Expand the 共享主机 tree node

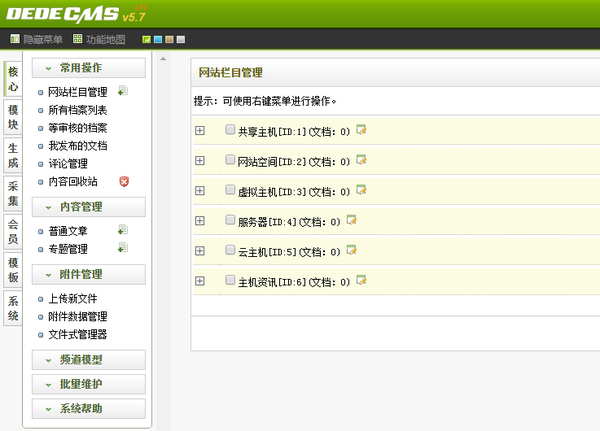pyautogui.click(x=200, y=131)
